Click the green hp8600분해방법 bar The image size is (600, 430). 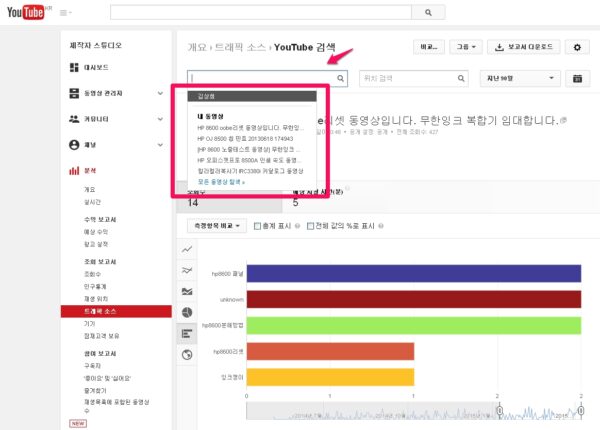[414, 325]
